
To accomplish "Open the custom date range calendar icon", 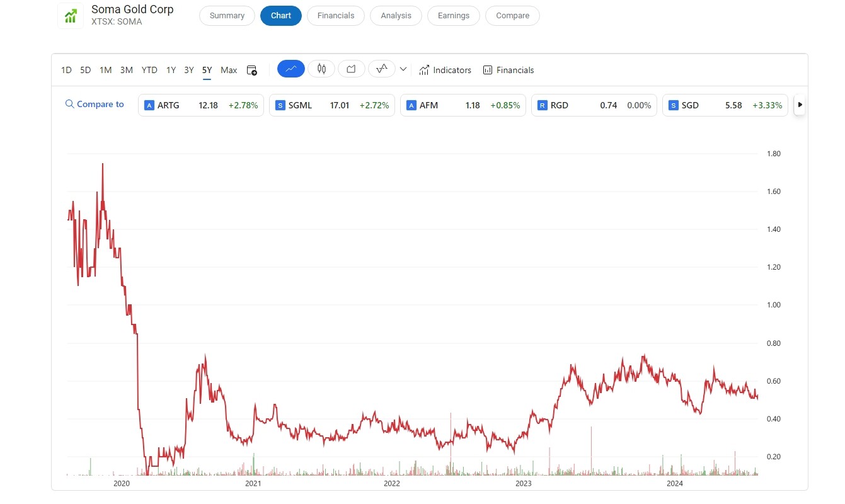I will (251, 70).
